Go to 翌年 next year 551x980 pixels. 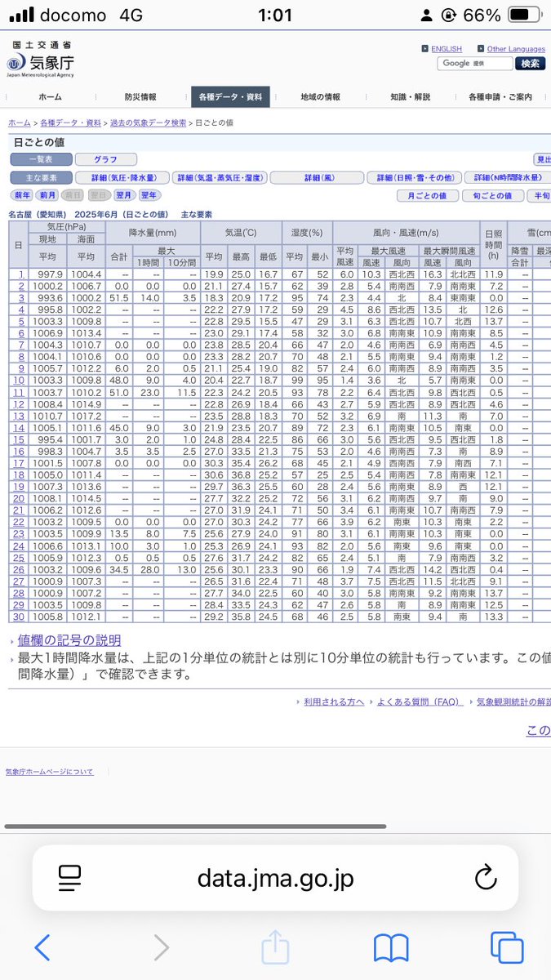(149, 195)
